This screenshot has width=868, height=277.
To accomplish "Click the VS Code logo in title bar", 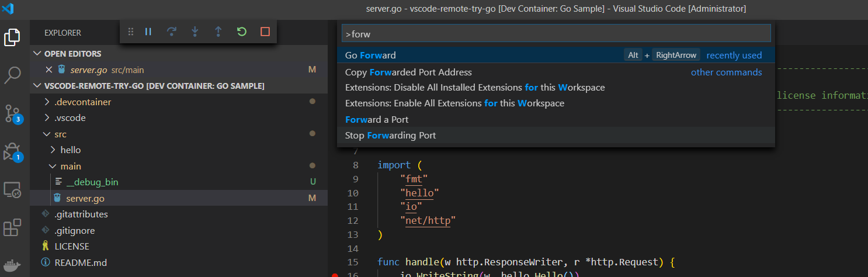I will [x=8, y=8].
